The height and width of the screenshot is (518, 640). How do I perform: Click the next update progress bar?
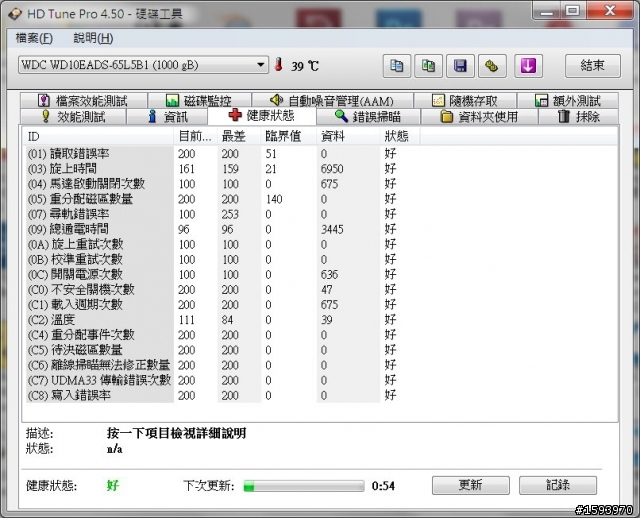click(304, 486)
